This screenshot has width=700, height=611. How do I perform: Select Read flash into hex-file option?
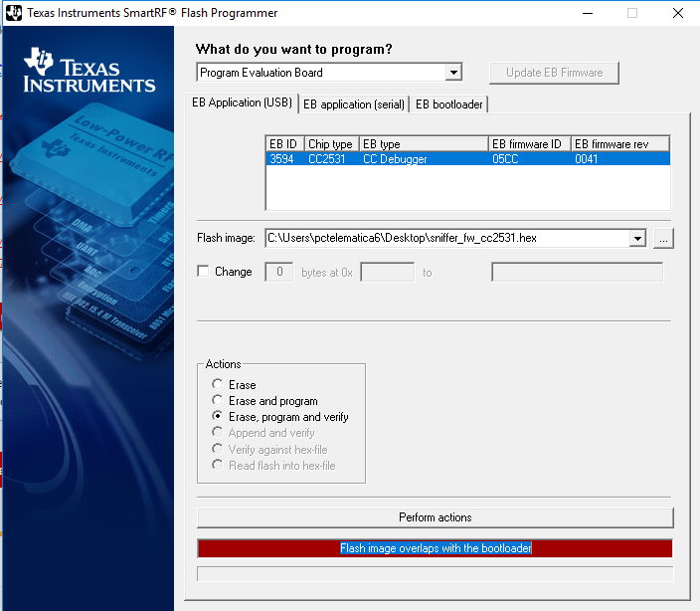pyautogui.click(x=218, y=465)
